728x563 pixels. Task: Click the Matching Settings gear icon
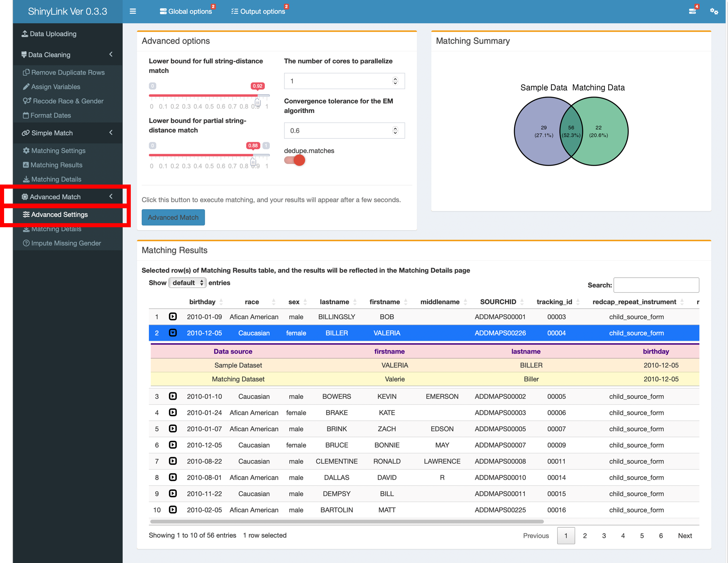tap(26, 151)
